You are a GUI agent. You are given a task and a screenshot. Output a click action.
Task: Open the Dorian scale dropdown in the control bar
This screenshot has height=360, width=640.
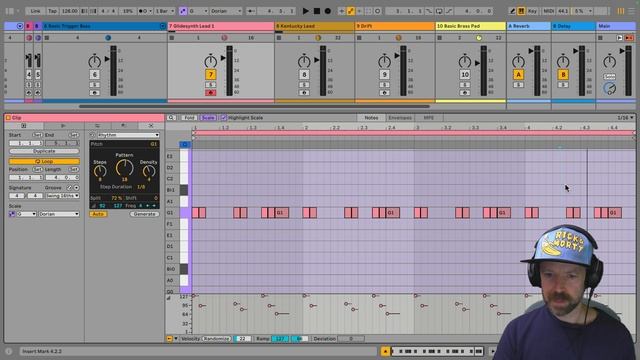click(226, 11)
